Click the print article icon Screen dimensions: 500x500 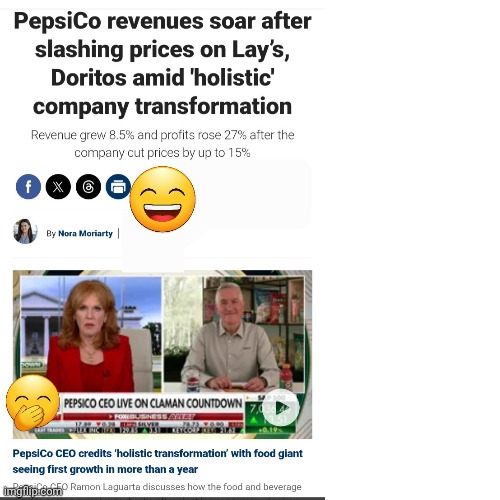[118, 186]
